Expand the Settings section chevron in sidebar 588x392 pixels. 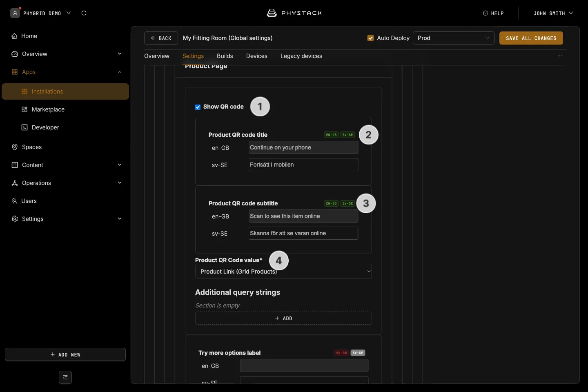tap(120, 219)
